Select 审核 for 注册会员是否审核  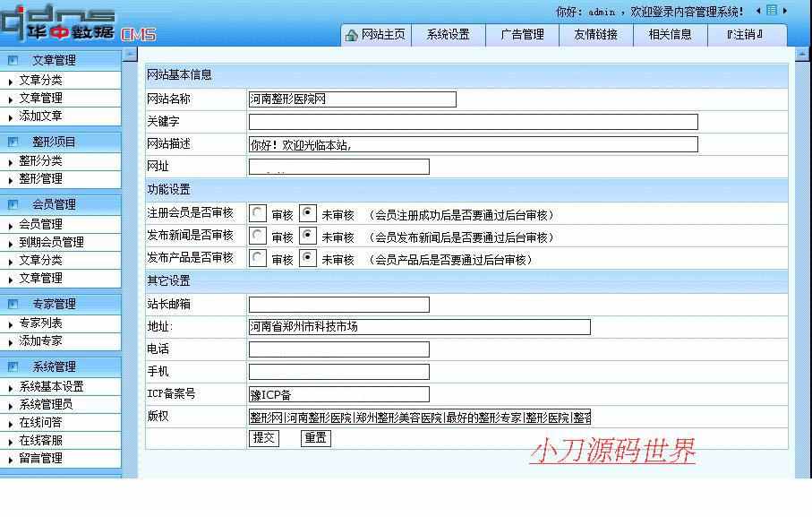(257, 213)
